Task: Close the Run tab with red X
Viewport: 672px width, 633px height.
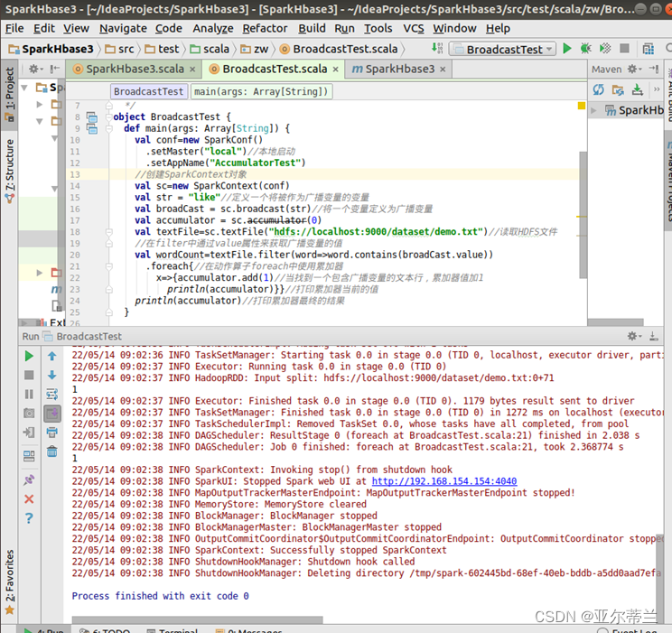Action: pos(29,499)
